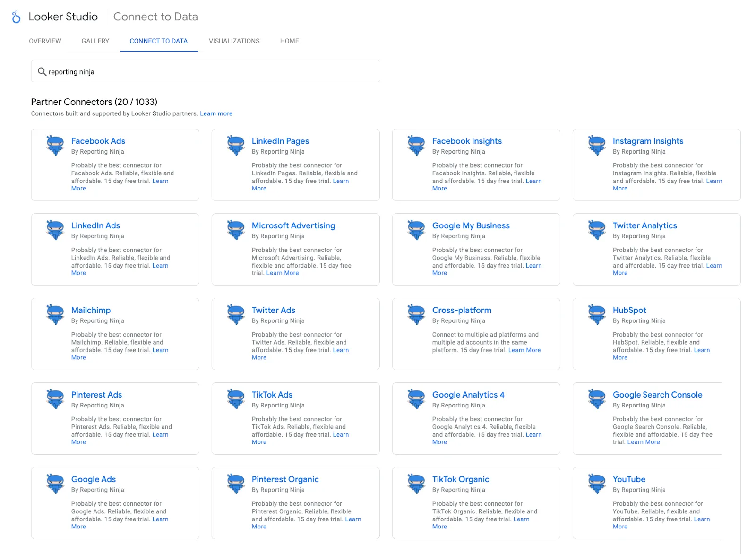Image resolution: width=756 pixels, height=554 pixels.
Task: Click the ninja icon on Twitter Analytics card
Action: point(597,230)
